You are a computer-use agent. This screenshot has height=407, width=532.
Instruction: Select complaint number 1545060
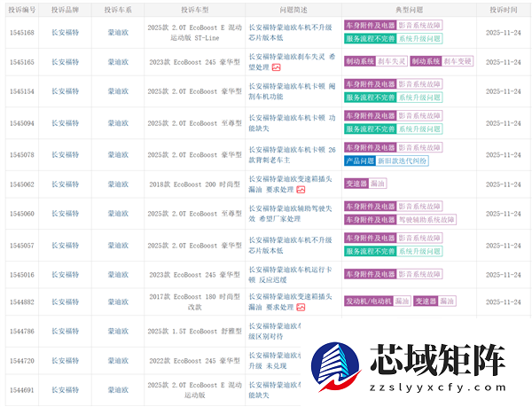point(22,214)
